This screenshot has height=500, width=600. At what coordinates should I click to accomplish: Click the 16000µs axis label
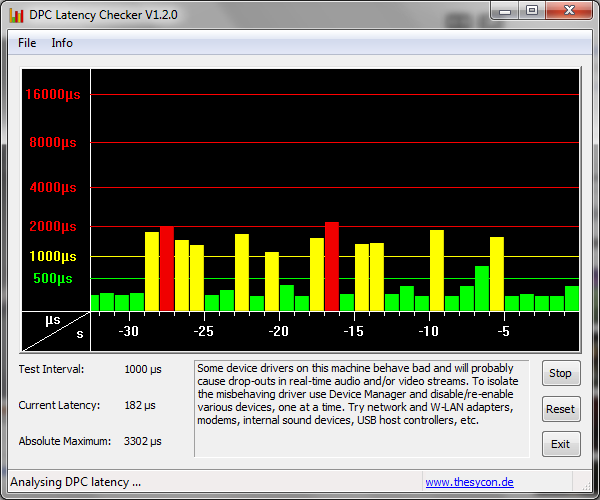point(53,94)
